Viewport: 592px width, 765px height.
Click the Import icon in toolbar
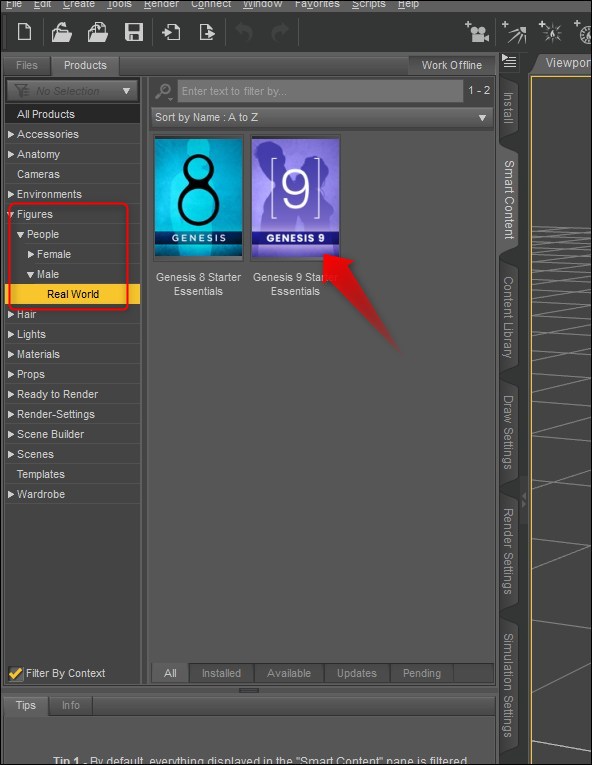coord(171,32)
